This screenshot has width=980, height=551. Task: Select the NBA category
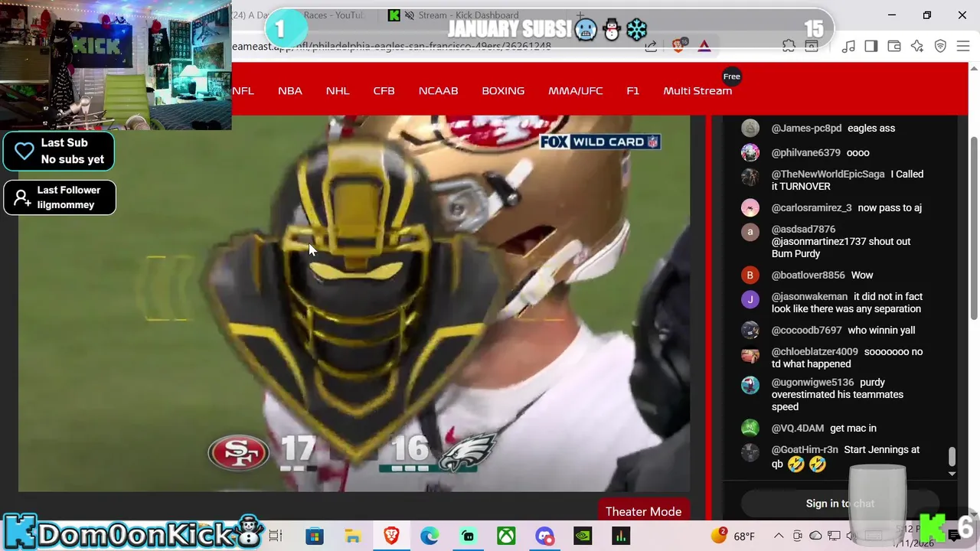(290, 90)
